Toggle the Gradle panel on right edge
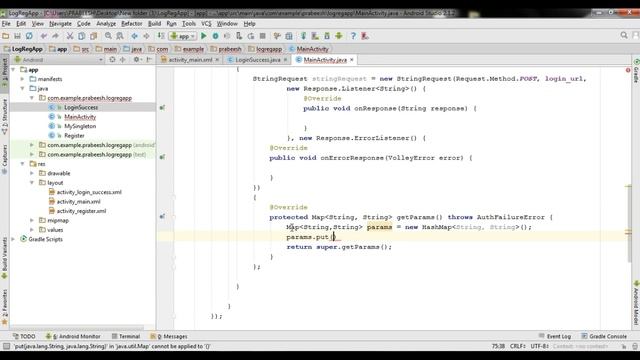640x360 pixels. coord(636,71)
